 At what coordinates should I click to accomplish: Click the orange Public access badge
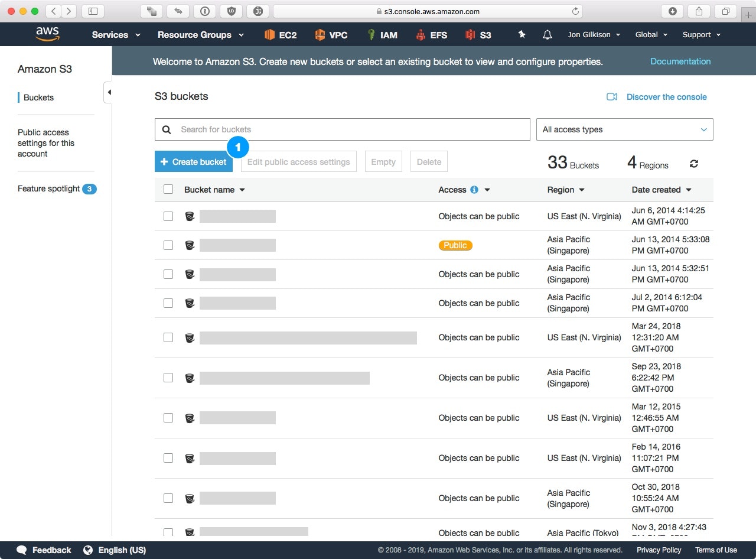click(x=455, y=245)
